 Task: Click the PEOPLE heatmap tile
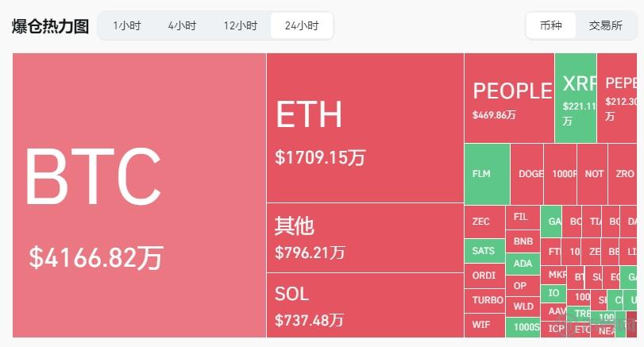point(509,98)
